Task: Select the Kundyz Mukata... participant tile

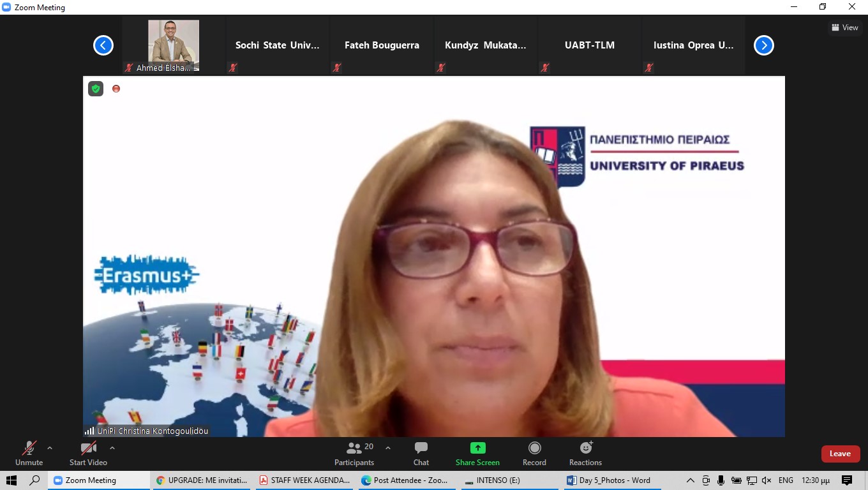Action: tap(486, 45)
